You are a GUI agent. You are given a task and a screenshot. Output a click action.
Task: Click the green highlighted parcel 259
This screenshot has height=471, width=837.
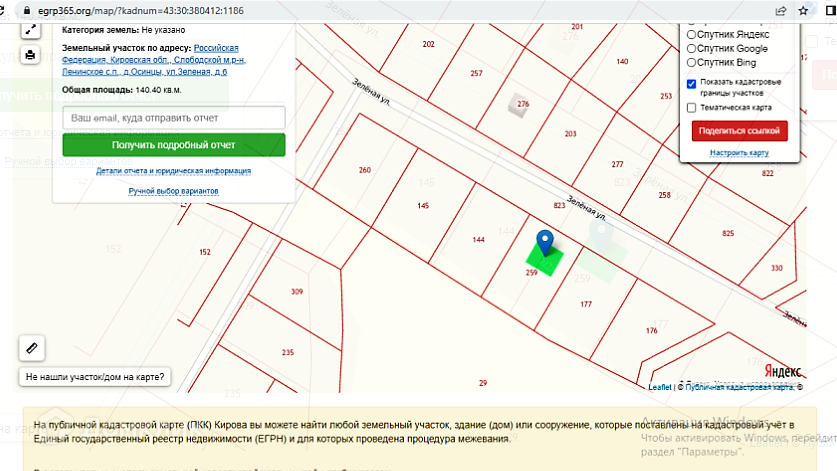click(544, 260)
